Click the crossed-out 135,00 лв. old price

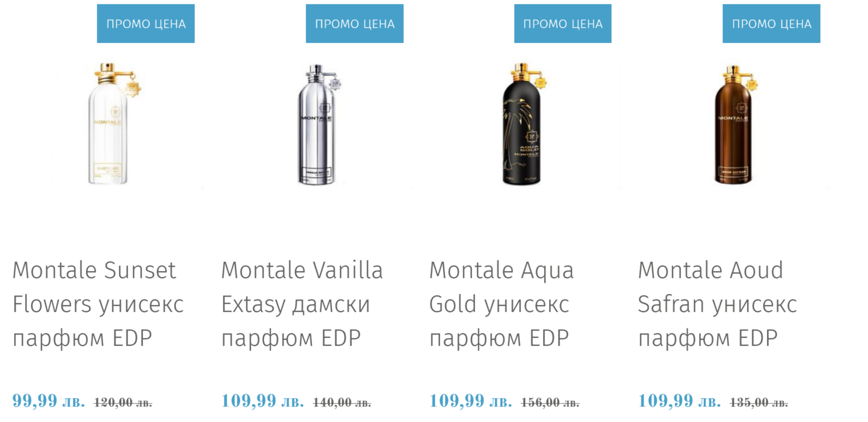pos(759,402)
